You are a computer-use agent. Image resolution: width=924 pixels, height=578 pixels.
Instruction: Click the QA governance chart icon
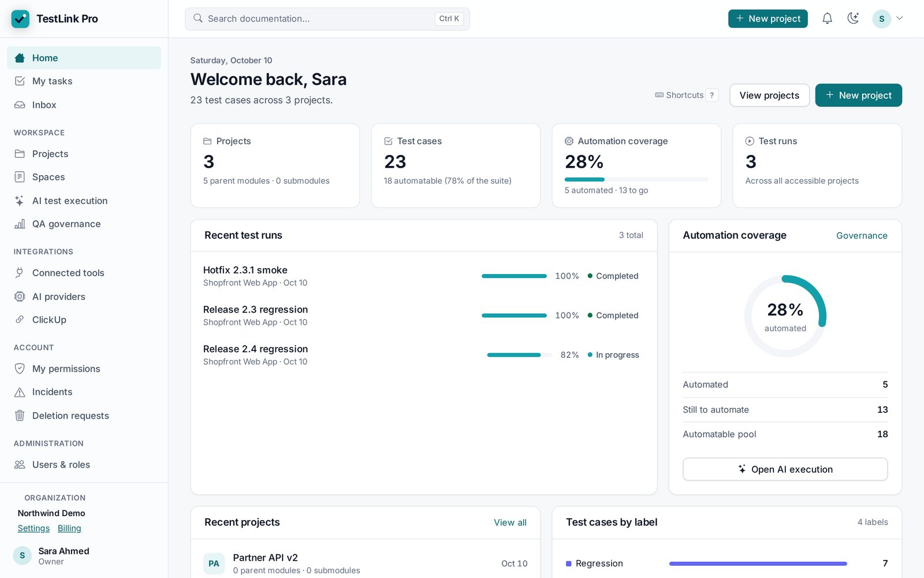click(20, 224)
